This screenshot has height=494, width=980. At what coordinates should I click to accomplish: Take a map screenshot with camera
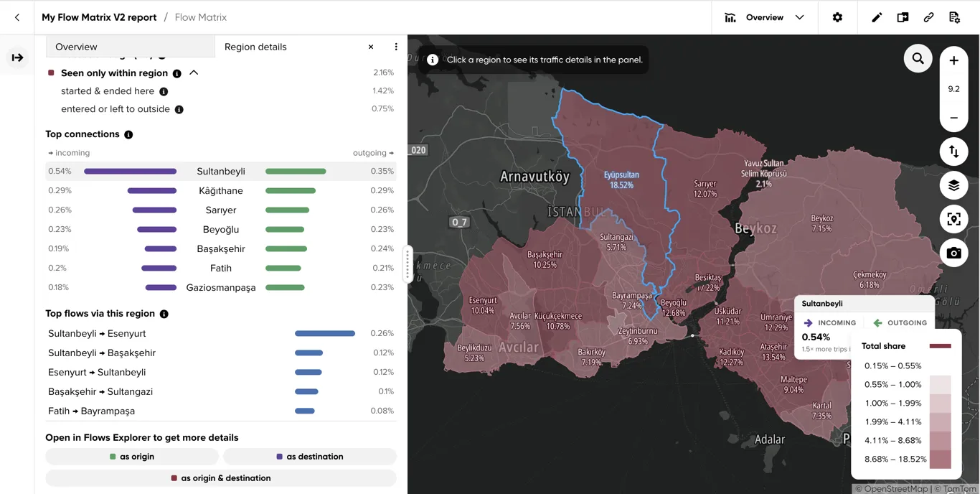(953, 253)
